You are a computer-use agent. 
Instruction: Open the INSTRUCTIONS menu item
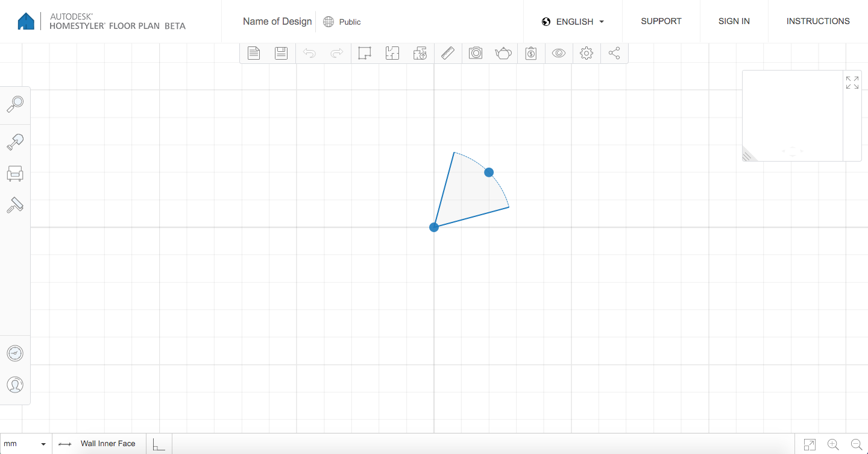pyautogui.click(x=817, y=21)
